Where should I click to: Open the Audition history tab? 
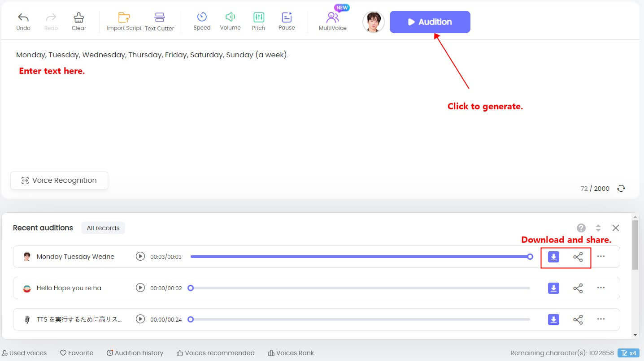pos(135,353)
